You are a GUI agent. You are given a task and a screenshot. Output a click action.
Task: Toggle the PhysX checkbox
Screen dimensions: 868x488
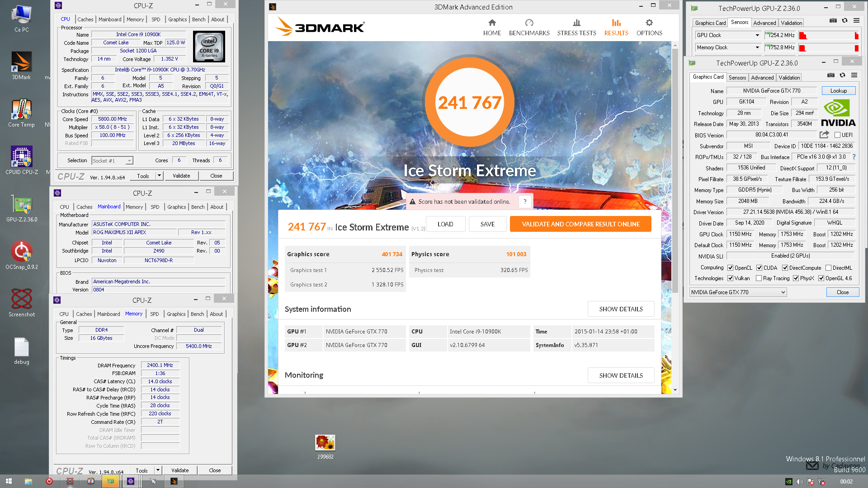pyautogui.click(x=796, y=278)
